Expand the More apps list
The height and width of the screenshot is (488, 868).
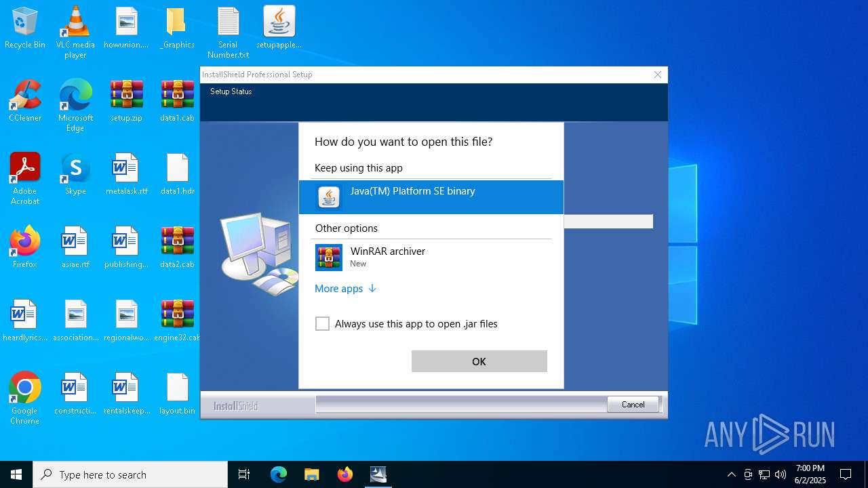coord(346,289)
